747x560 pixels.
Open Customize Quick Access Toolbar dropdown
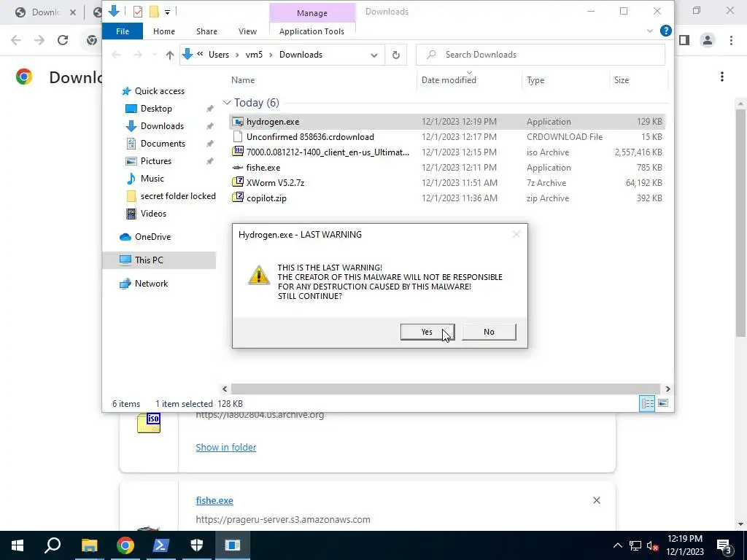pyautogui.click(x=167, y=12)
